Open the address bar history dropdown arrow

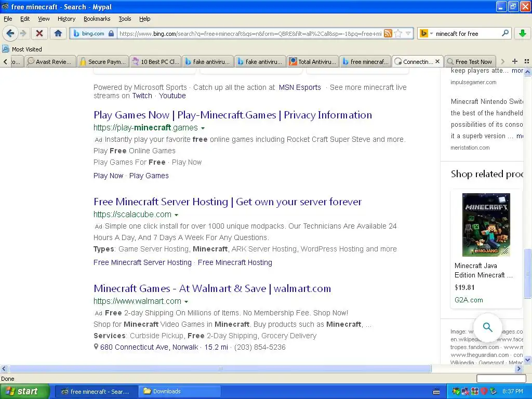point(408,33)
